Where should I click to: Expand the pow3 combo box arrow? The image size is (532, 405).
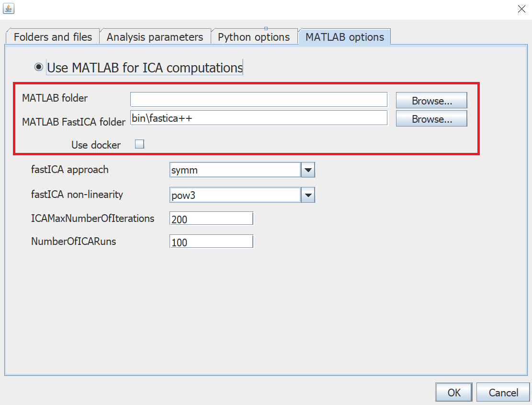[308, 195]
